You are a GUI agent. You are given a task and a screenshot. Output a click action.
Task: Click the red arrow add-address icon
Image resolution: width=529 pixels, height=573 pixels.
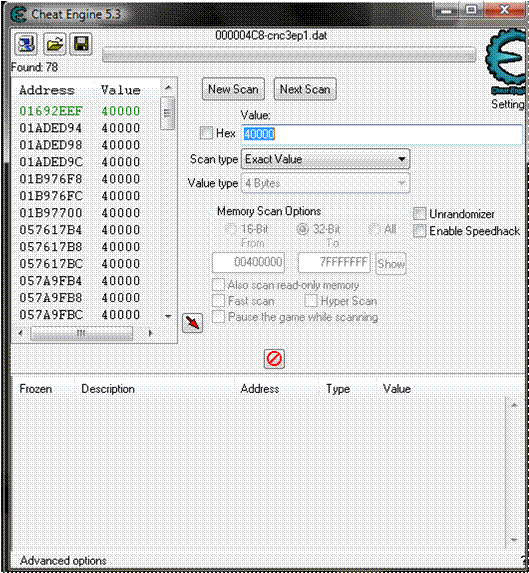pyautogui.click(x=193, y=323)
